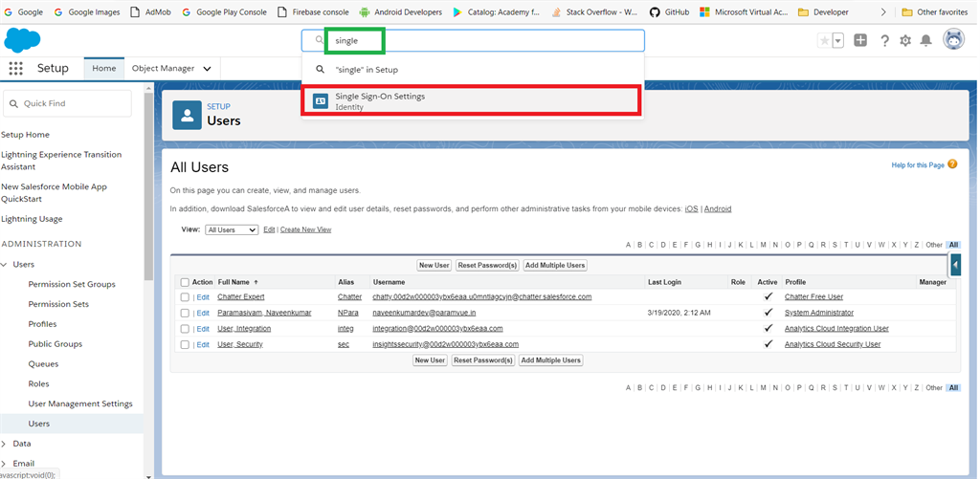Image resolution: width=980 pixels, height=479 pixels.
Task: Click the orange Help for this Page icon
Action: click(x=952, y=164)
